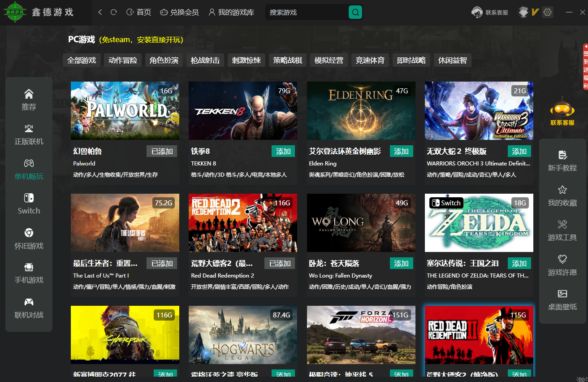Select the 枪战射击 category tab
The image size is (588, 382).
click(205, 60)
